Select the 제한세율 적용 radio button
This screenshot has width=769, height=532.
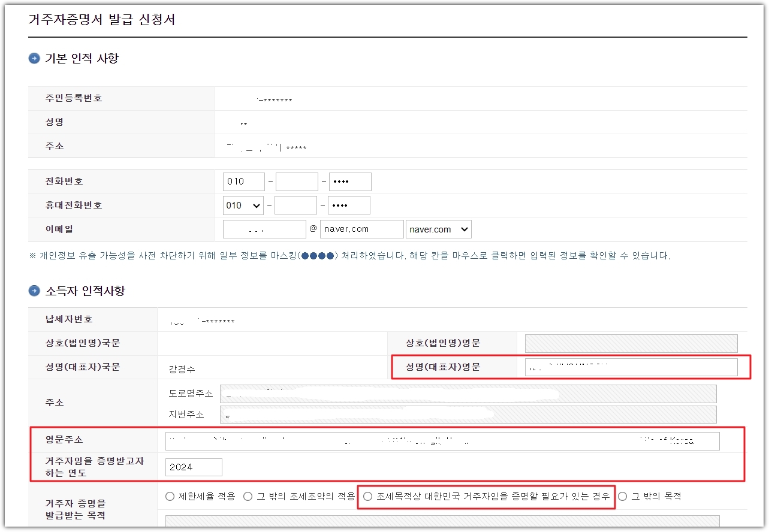pyautogui.click(x=170, y=495)
